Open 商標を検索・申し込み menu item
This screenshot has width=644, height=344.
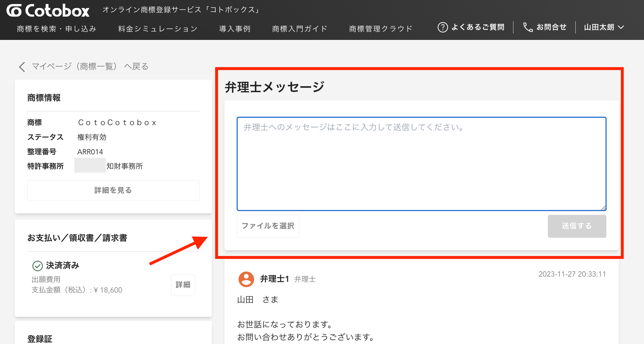[x=57, y=29]
